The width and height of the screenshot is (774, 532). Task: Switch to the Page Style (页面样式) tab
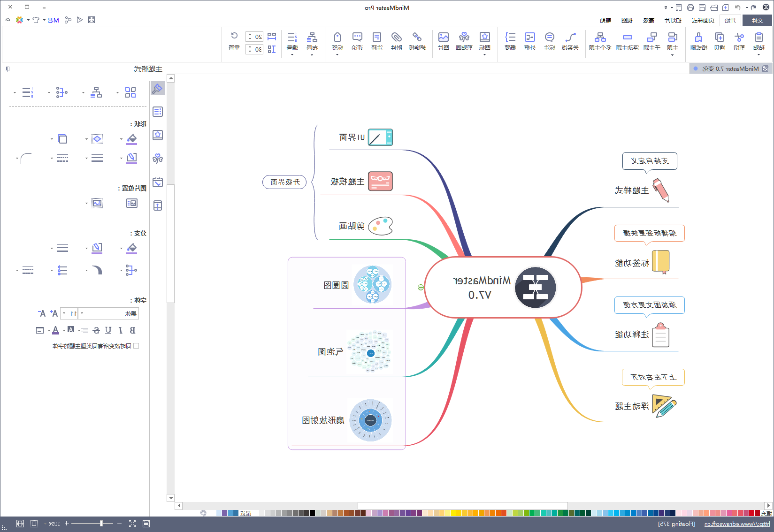[x=703, y=20]
